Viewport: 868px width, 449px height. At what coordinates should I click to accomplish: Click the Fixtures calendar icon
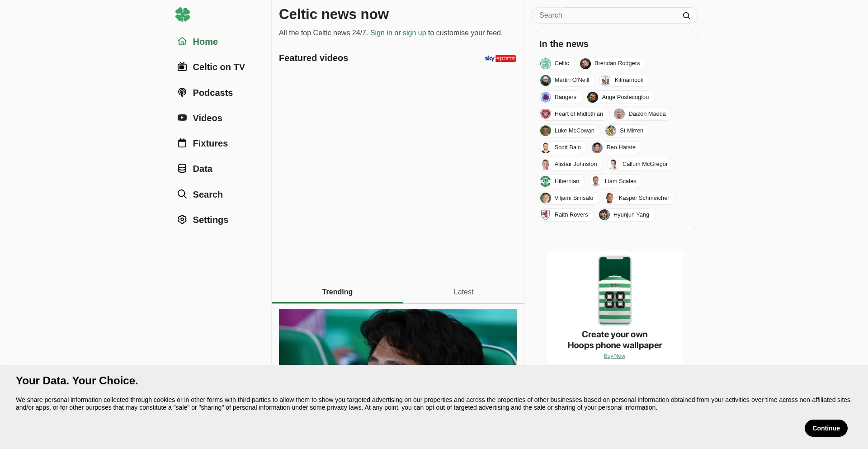(x=182, y=143)
